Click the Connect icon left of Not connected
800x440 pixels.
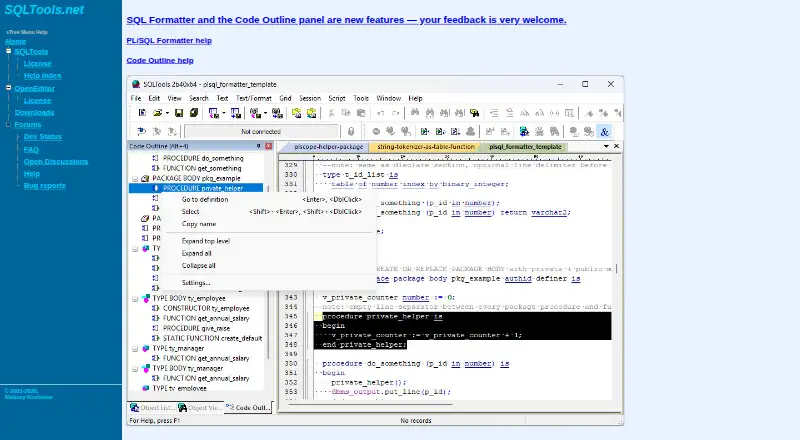[x=142, y=132]
